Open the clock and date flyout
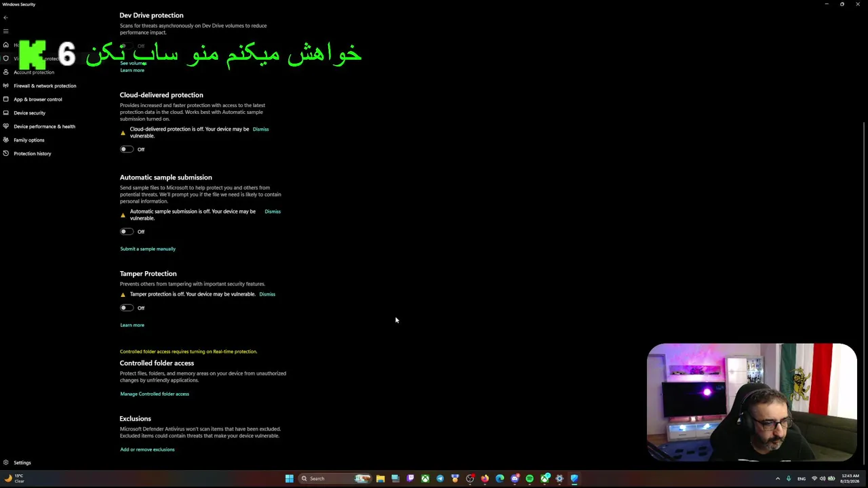 click(x=850, y=479)
